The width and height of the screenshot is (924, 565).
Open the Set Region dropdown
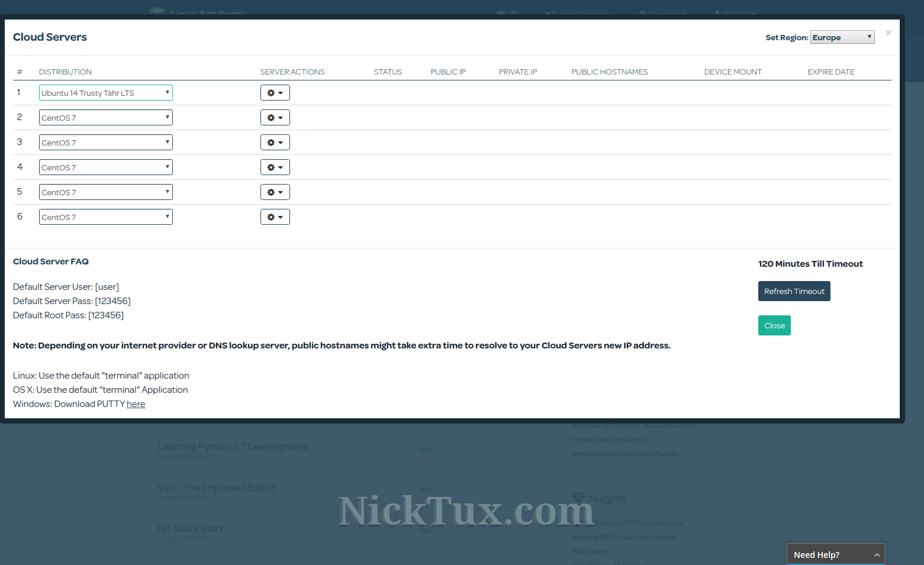click(x=842, y=37)
